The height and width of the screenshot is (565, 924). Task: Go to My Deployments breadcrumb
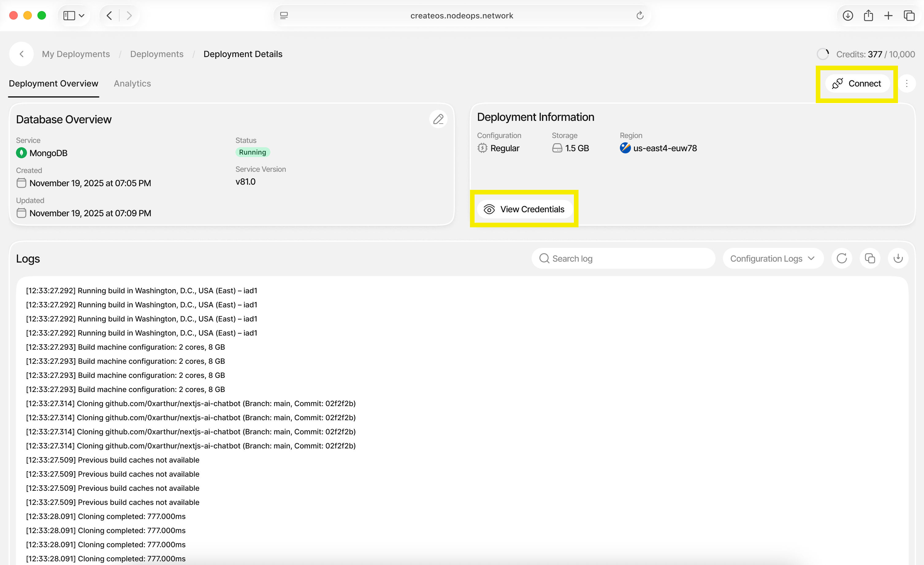(x=76, y=54)
